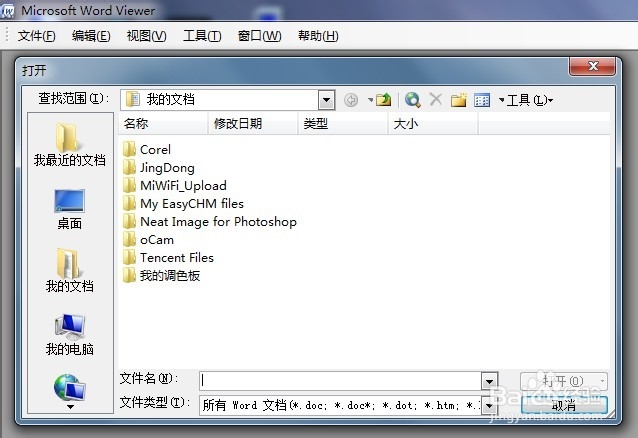The height and width of the screenshot is (438, 638).
Task: Select My Documents (我的文档) in places bar
Action: coord(70,270)
